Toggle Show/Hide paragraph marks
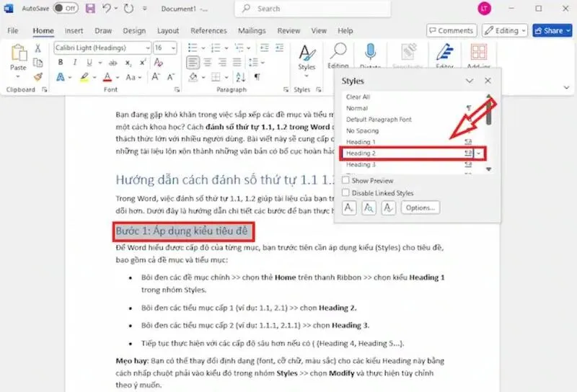The height and width of the screenshot is (392, 577). (257, 77)
